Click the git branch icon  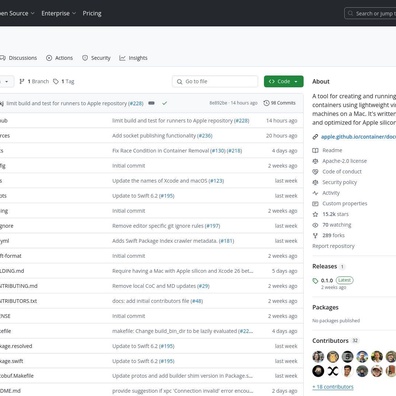22,81
